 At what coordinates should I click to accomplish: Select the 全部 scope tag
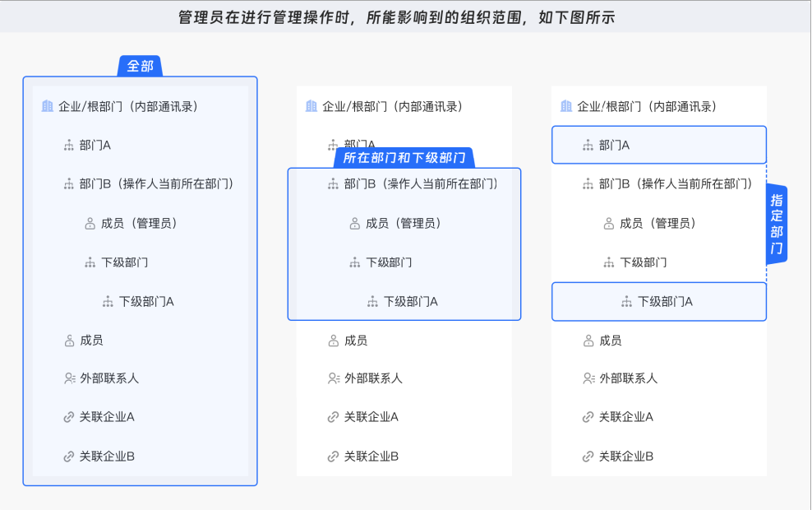140,67
